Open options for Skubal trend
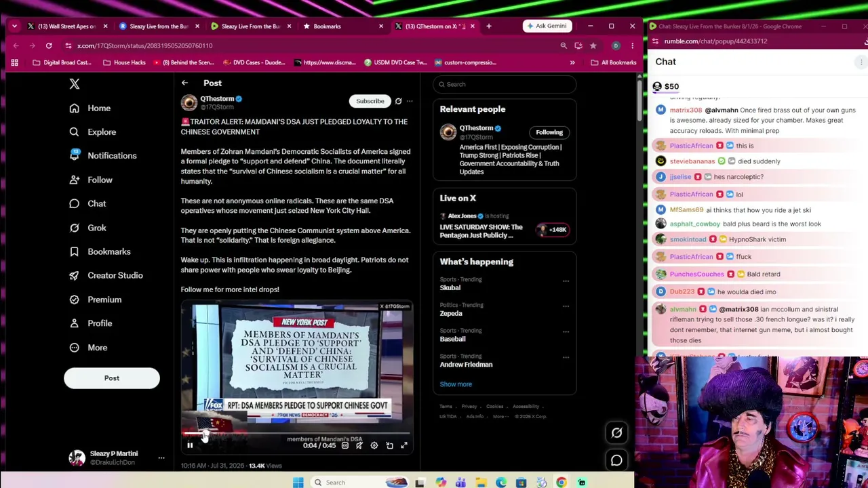The height and width of the screenshot is (488, 868). [566, 281]
